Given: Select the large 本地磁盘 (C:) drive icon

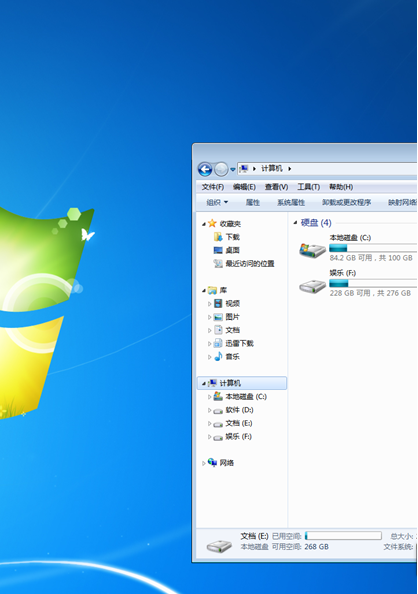Looking at the screenshot, I should click(x=312, y=250).
